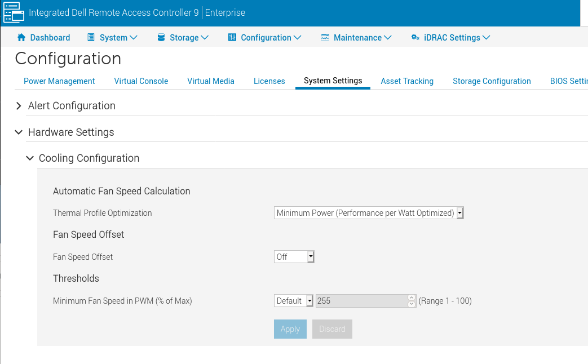Open the Licenses tab

click(x=269, y=81)
